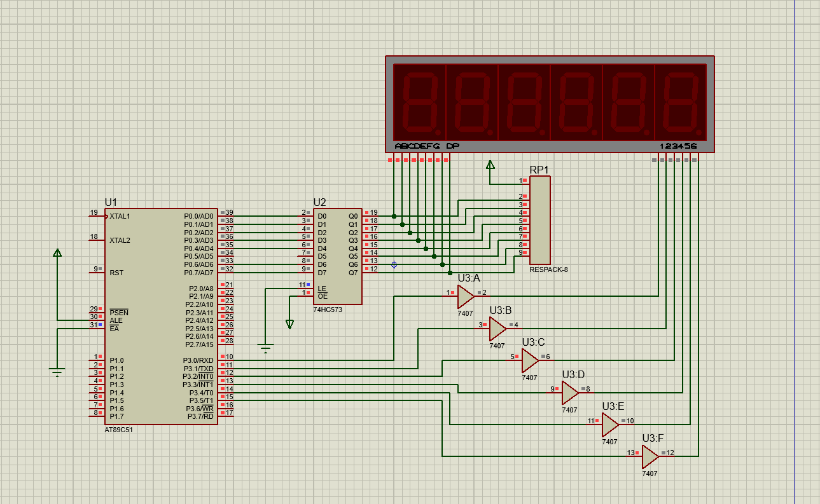The height and width of the screenshot is (504, 820).
Task: Select the U3:B buffer triangle symbol
Action: point(497,329)
